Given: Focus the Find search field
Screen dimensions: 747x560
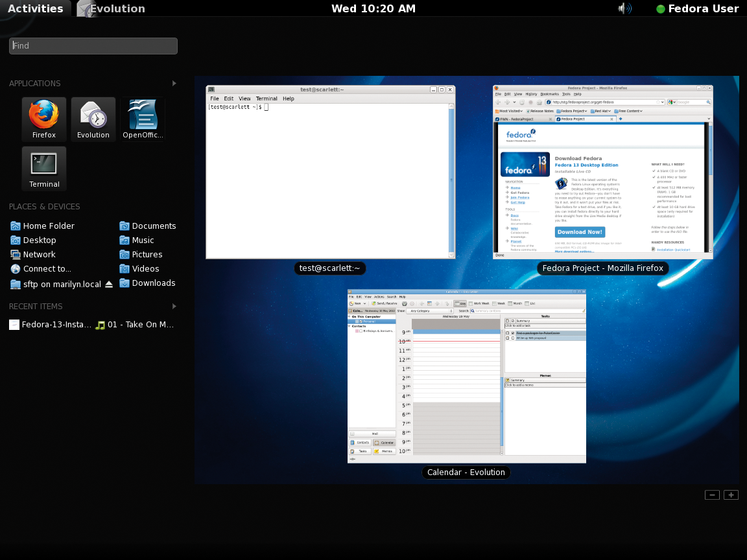Looking at the screenshot, I should click(93, 46).
